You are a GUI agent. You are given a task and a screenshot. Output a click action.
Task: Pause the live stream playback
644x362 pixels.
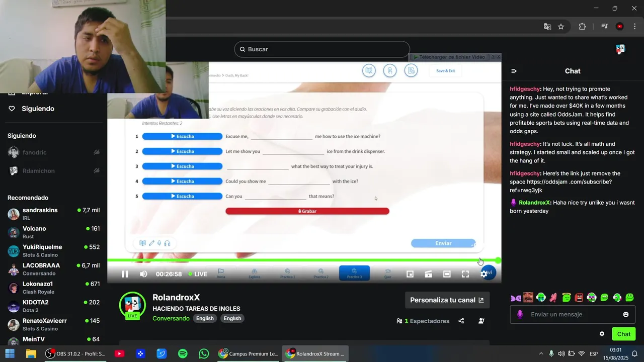tap(125, 274)
